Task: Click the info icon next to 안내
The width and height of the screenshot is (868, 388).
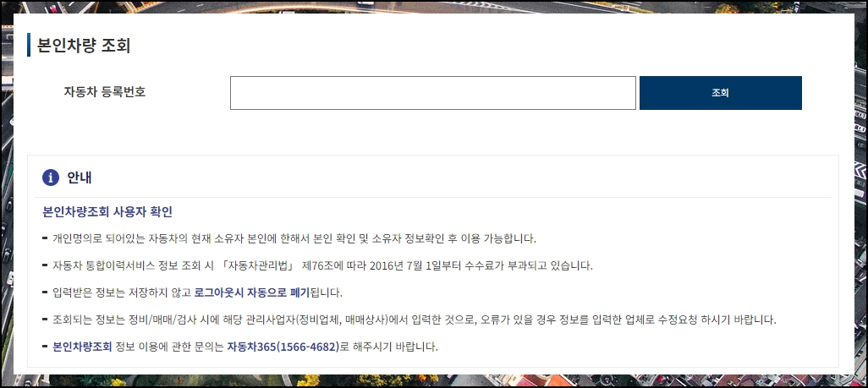Action: (x=51, y=178)
